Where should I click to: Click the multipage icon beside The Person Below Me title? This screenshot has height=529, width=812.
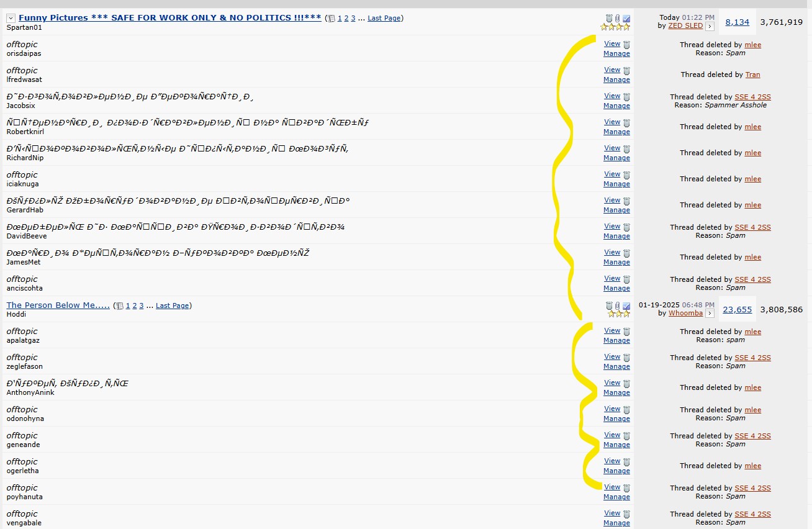coord(119,305)
